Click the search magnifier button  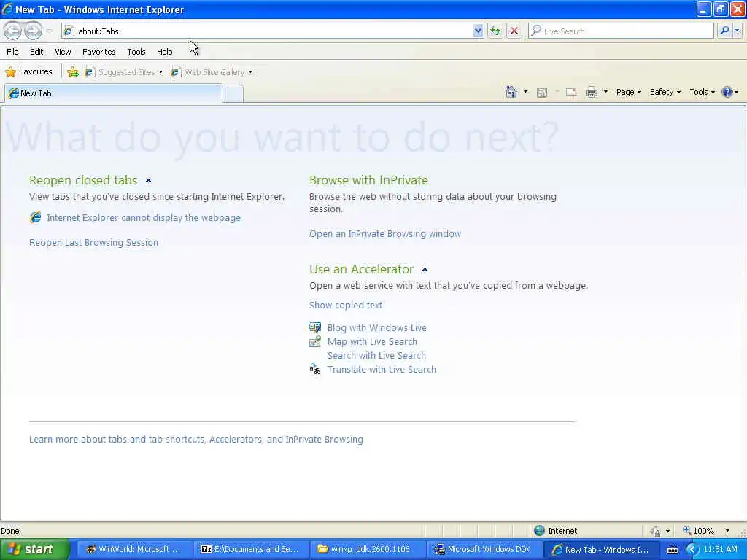click(x=724, y=31)
